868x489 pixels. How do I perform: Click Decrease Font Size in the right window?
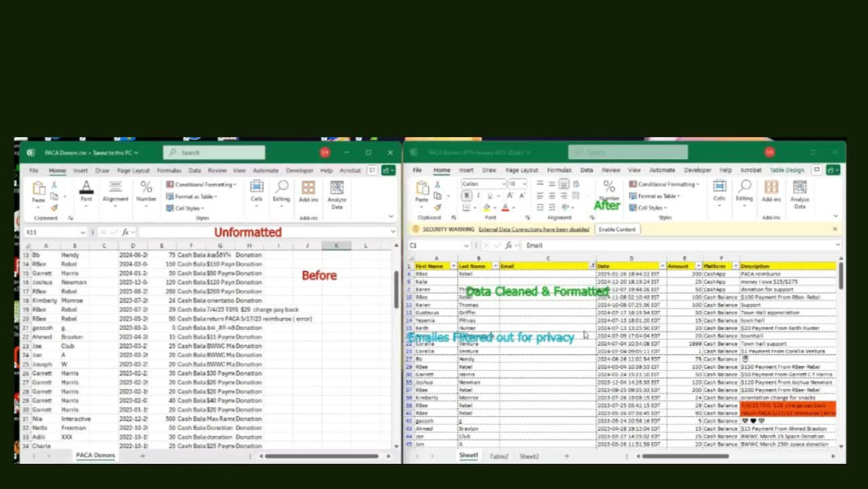tap(522, 195)
